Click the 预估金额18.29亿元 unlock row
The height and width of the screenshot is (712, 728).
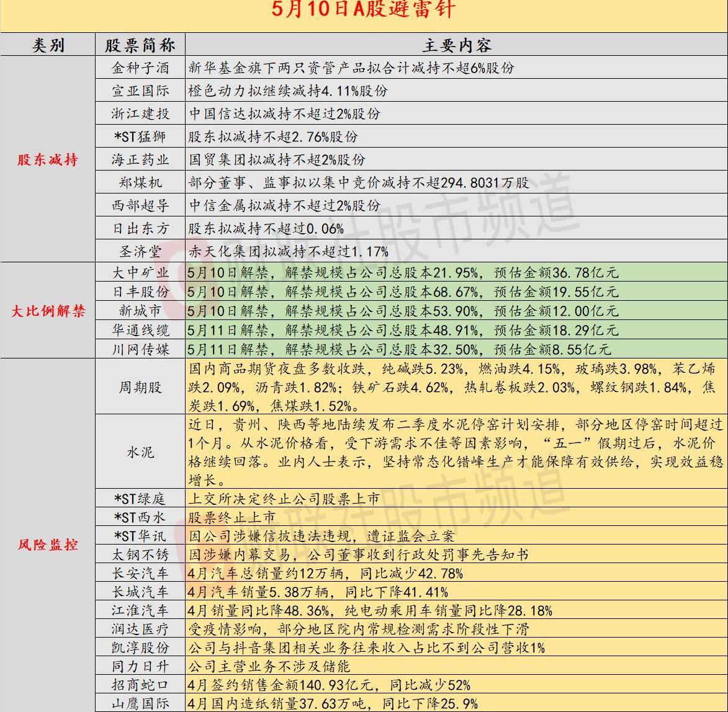(456, 330)
